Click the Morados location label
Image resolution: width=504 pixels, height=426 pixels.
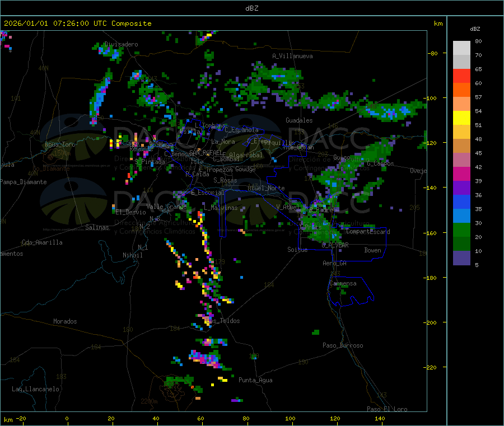coord(65,321)
